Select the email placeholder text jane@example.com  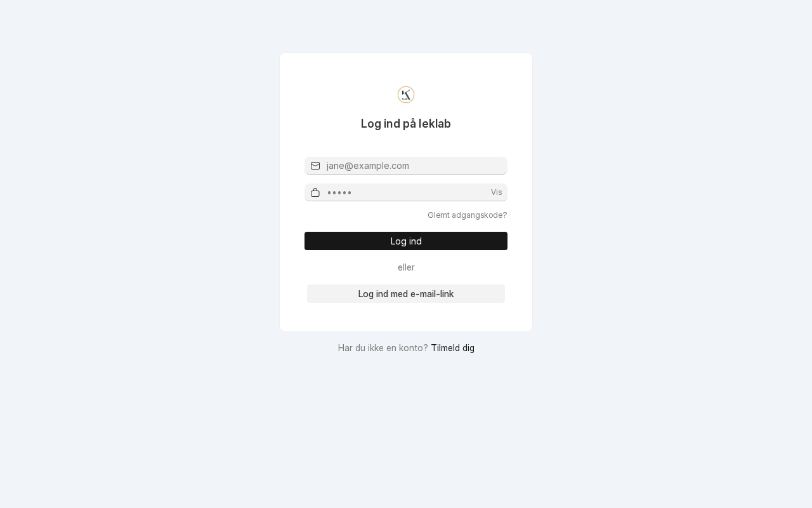(x=368, y=166)
